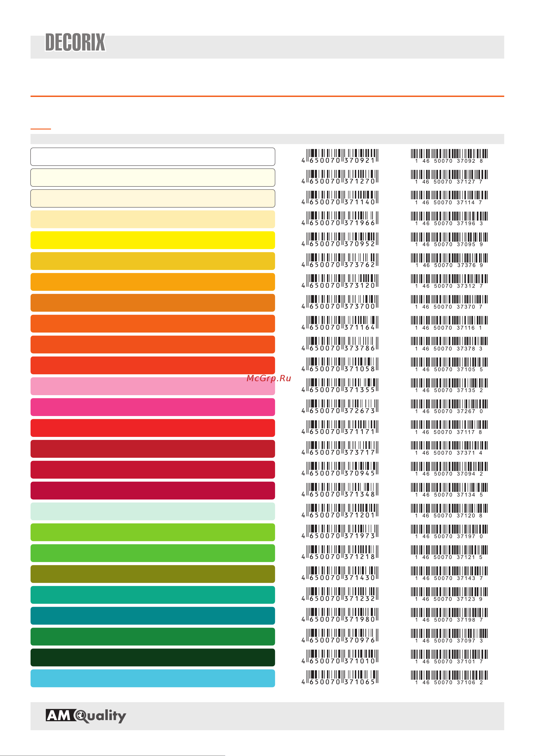The height and width of the screenshot is (756, 535).
Task: Click the bright red swatch beside barcode 4650070371171
Action: coord(153,428)
